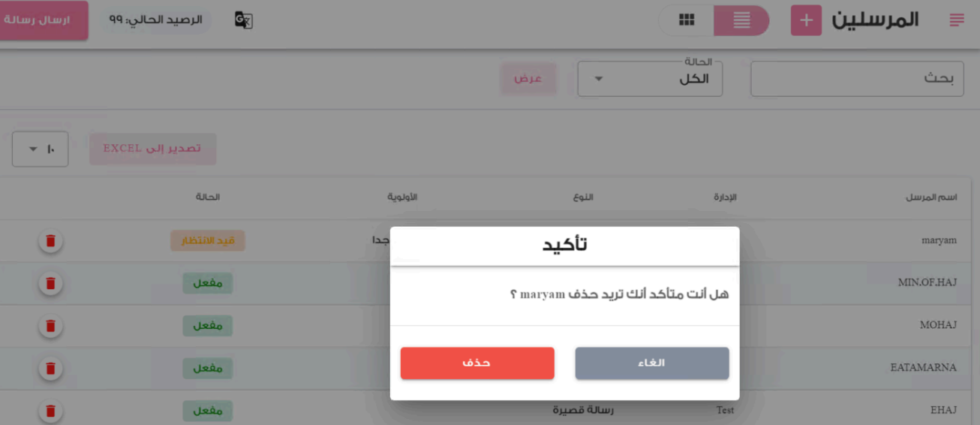Click the trash icon in EHAJ row
The image size is (980, 425).
pos(50,411)
